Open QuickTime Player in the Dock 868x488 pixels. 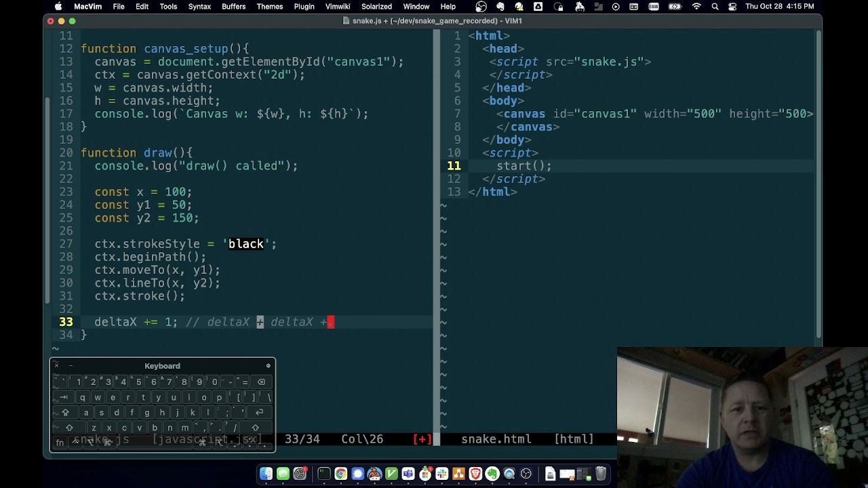click(x=509, y=474)
